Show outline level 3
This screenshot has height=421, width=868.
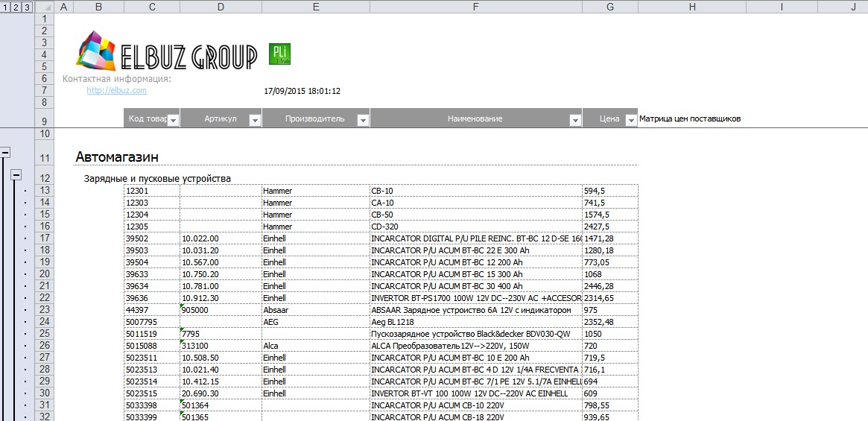pos(27,7)
